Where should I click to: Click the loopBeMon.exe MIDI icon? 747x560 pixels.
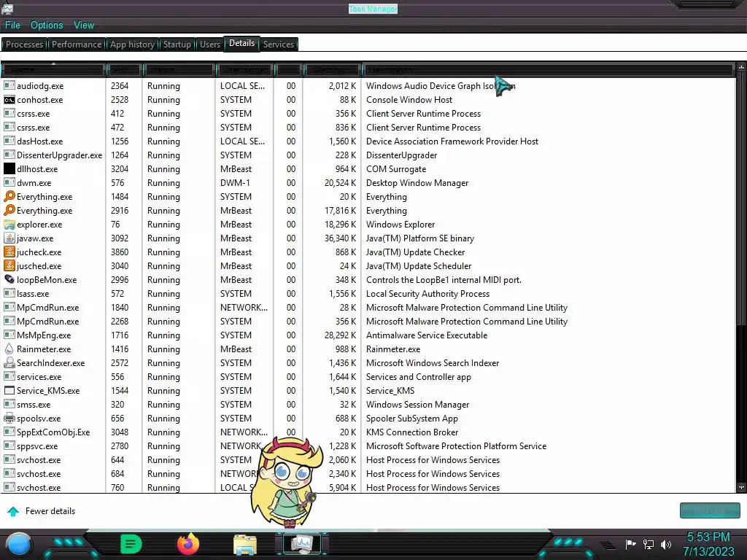click(9, 279)
